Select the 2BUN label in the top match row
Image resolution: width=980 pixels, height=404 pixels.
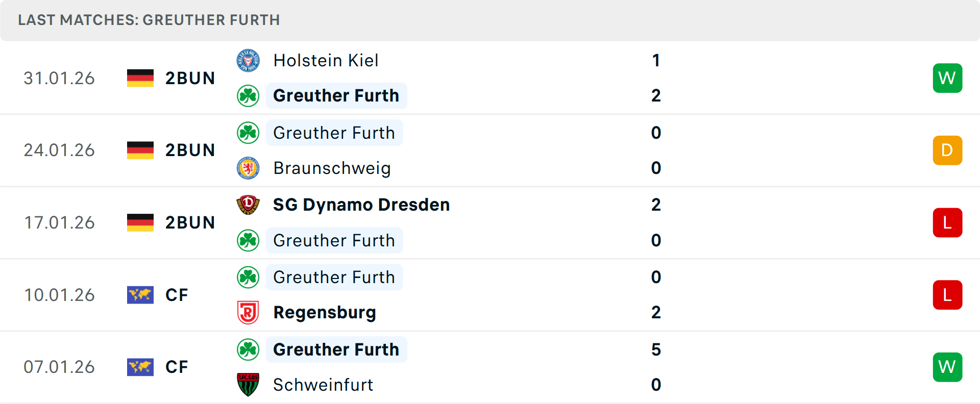[190, 78]
